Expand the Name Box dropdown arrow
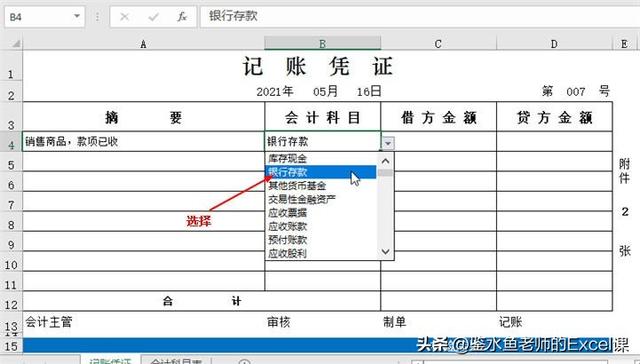Image resolution: width=640 pixels, height=364 pixels. pyautogui.click(x=76, y=16)
